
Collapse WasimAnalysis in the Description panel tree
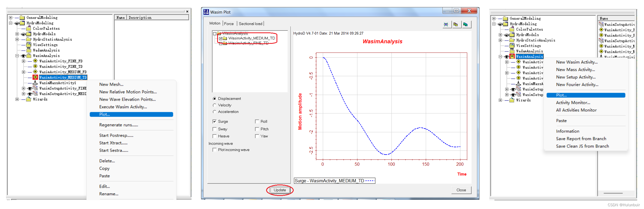pyautogui.click(x=17, y=56)
